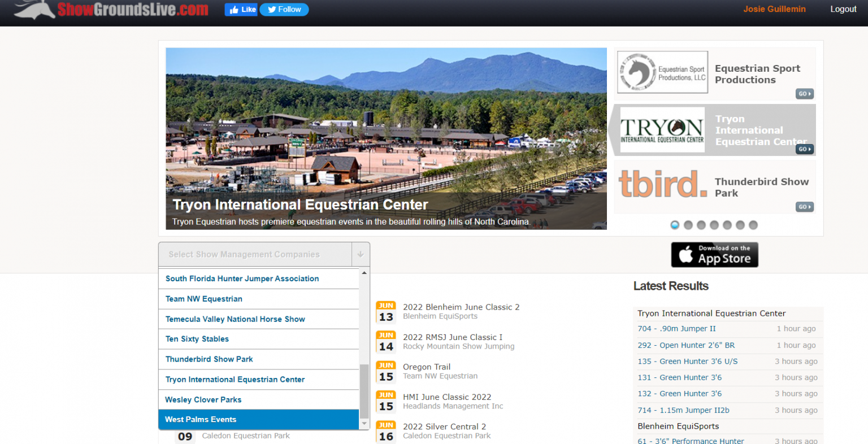Jump to the last carousel page dot

point(753,225)
